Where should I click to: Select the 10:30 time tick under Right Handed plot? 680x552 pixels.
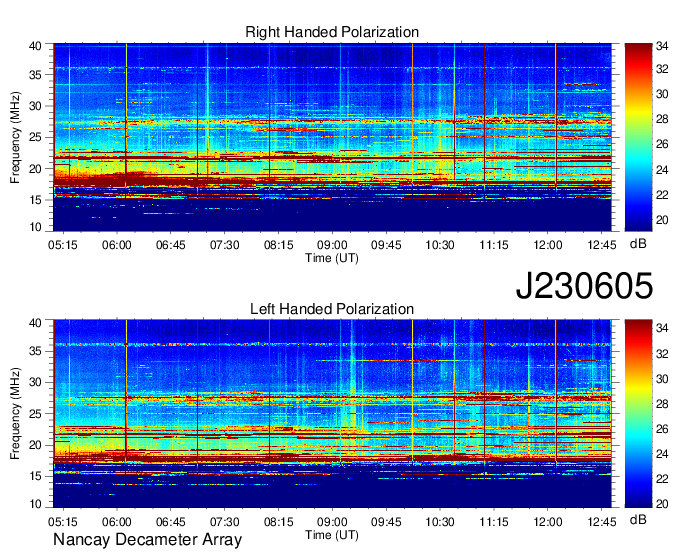[440, 245]
